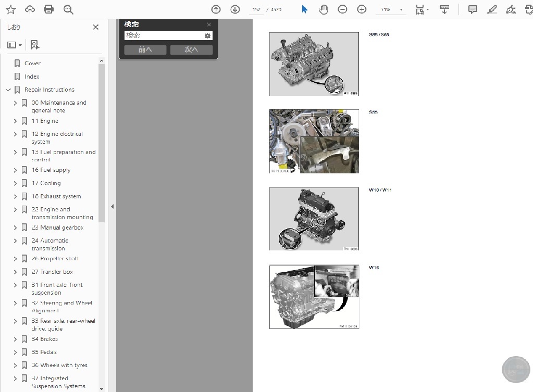Close the bookmarks panel
The image size is (533, 392).
(96, 27)
